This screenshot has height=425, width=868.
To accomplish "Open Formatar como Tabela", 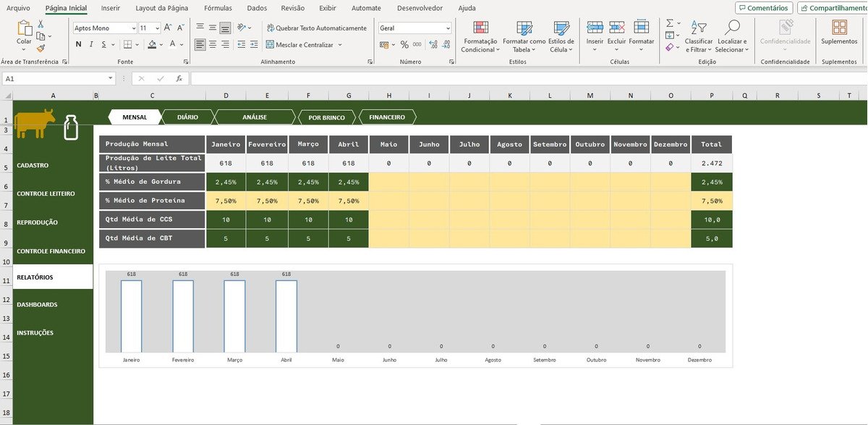I will click(x=524, y=36).
